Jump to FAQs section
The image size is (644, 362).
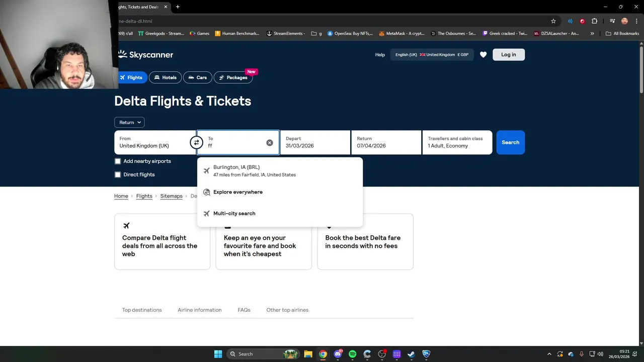[x=244, y=310]
